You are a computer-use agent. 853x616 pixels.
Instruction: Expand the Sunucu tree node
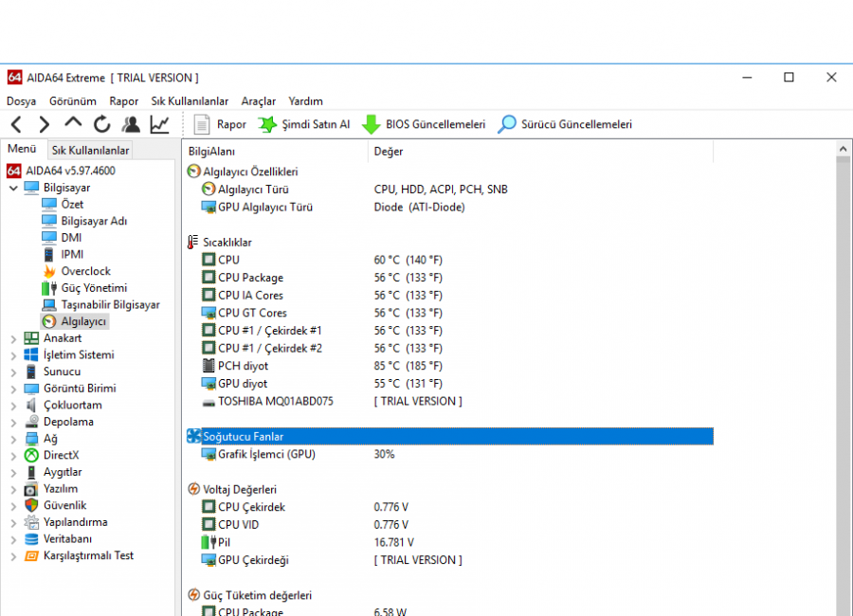click(x=13, y=372)
